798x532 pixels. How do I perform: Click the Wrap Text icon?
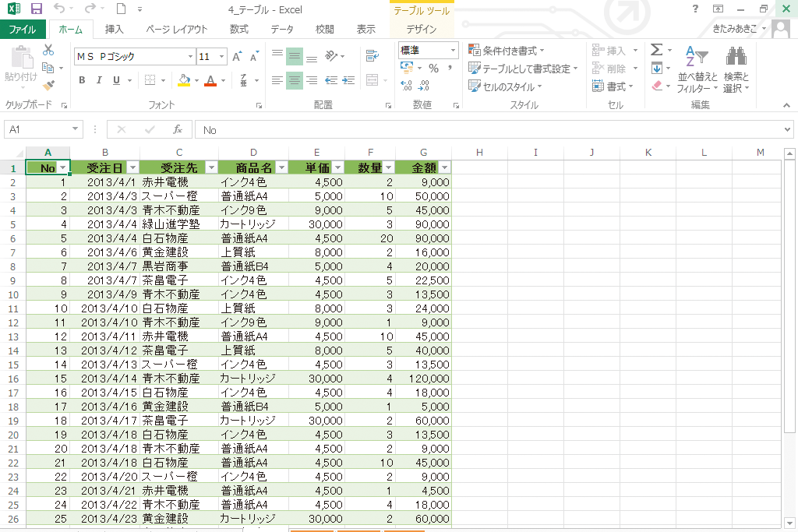[373, 55]
